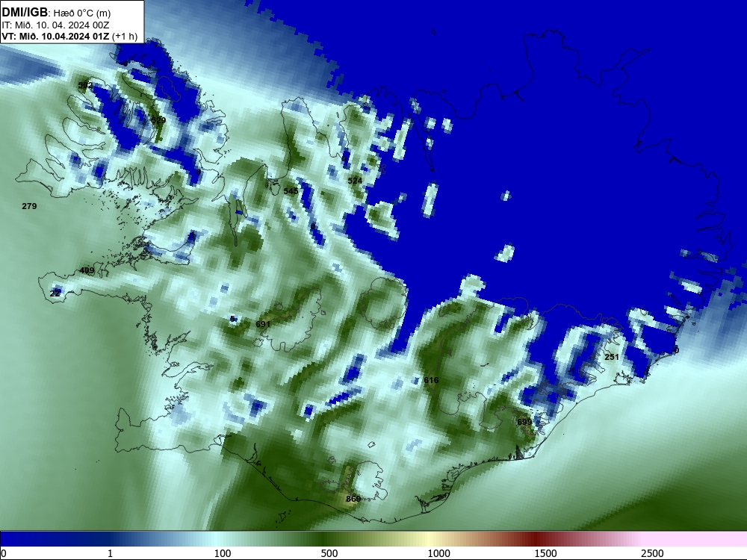Click the 691 height value on map

(263, 324)
